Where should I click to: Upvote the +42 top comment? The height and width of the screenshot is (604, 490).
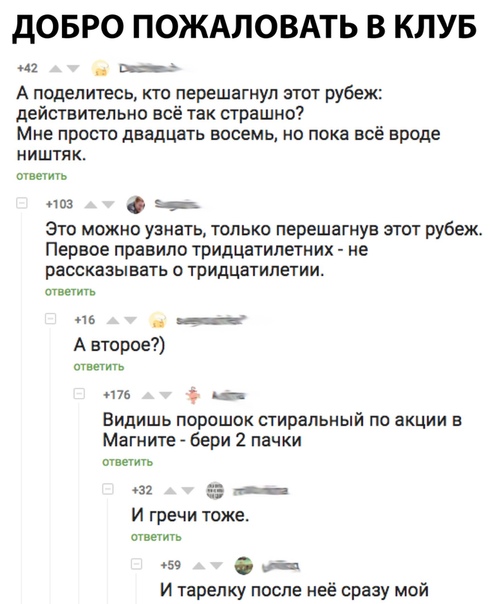[x=55, y=69]
